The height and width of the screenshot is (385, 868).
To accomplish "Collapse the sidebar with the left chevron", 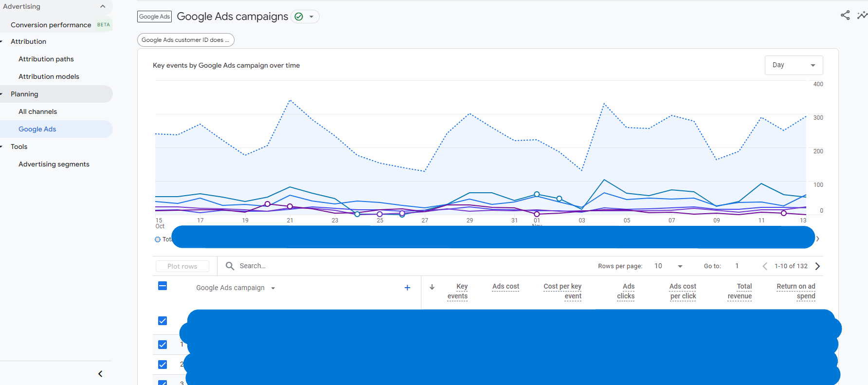I will click(100, 374).
